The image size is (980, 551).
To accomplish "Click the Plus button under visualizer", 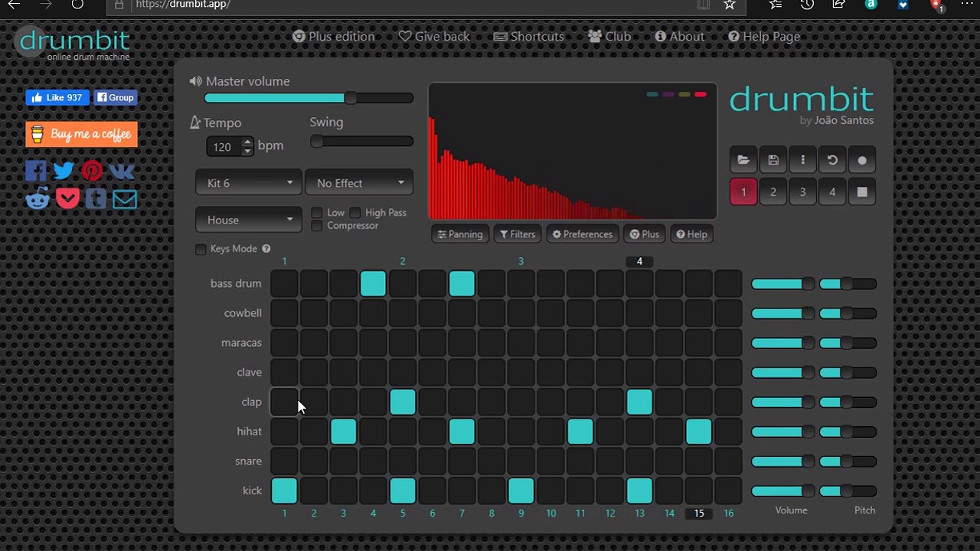I will (645, 234).
